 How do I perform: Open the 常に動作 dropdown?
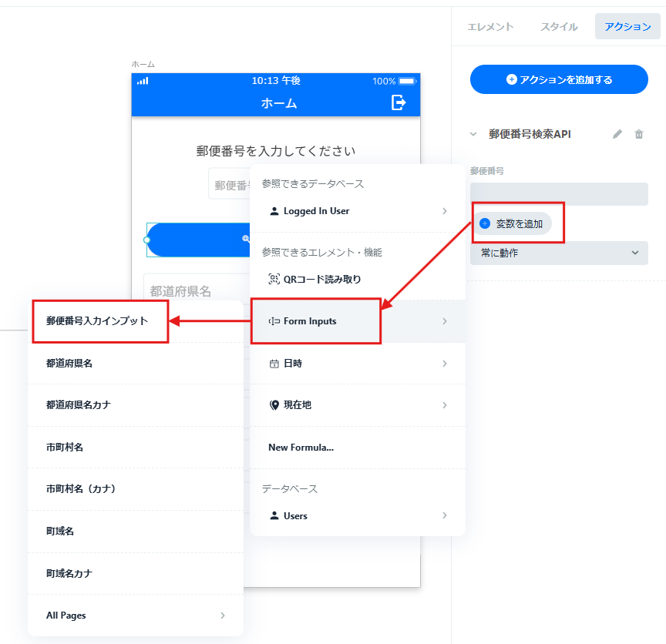click(x=559, y=253)
